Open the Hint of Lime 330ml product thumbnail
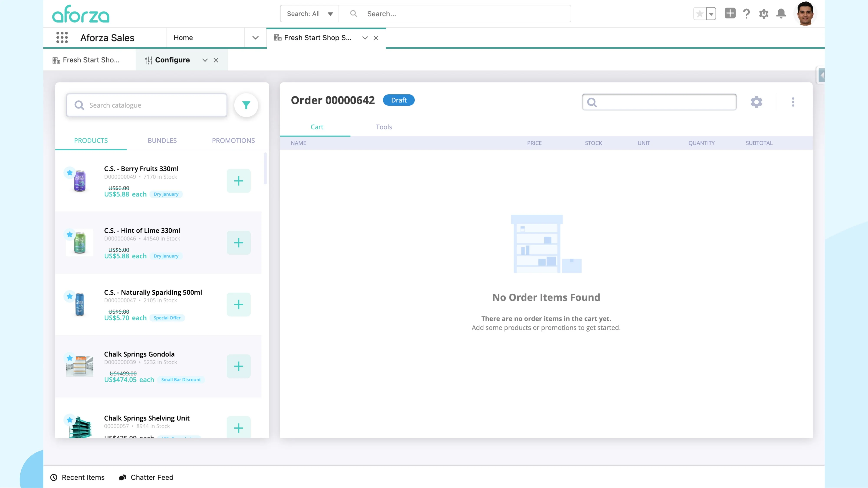 80,242
